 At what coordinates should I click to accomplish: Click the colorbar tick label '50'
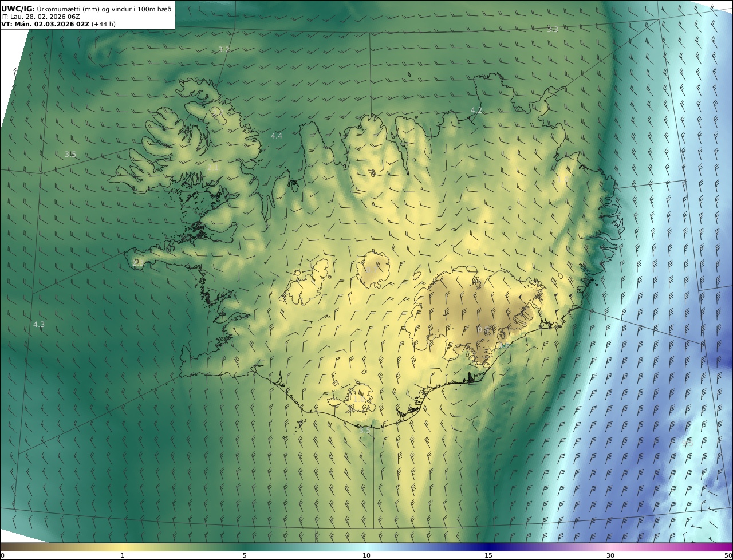[x=728, y=555]
